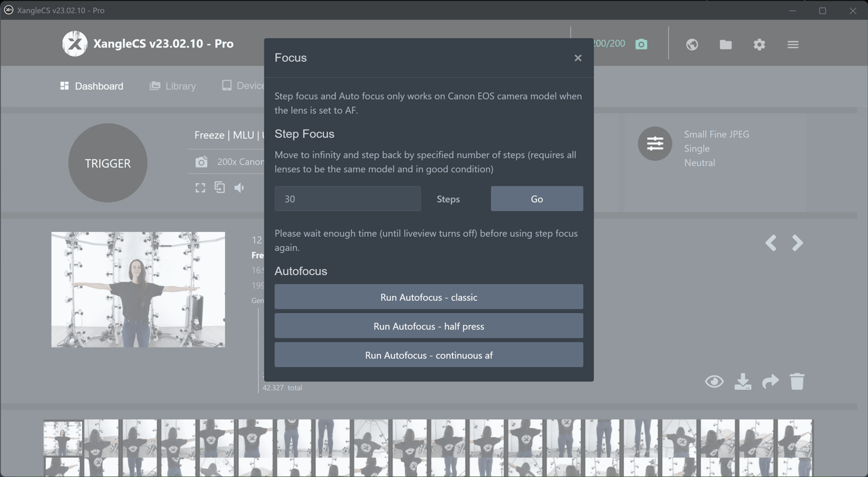Select the first thumbnail in the filmstrip
Viewport: 868px width, 477px height.
[x=63, y=438]
